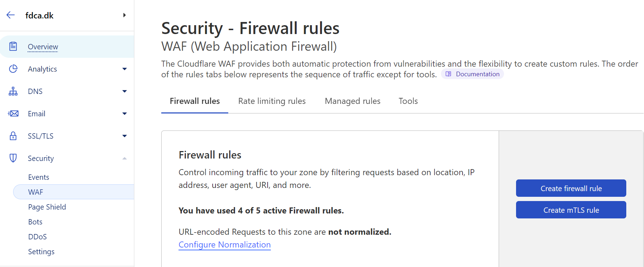Expand the Analytics section arrow
This screenshot has height=267, width=644.
(124, 69)
